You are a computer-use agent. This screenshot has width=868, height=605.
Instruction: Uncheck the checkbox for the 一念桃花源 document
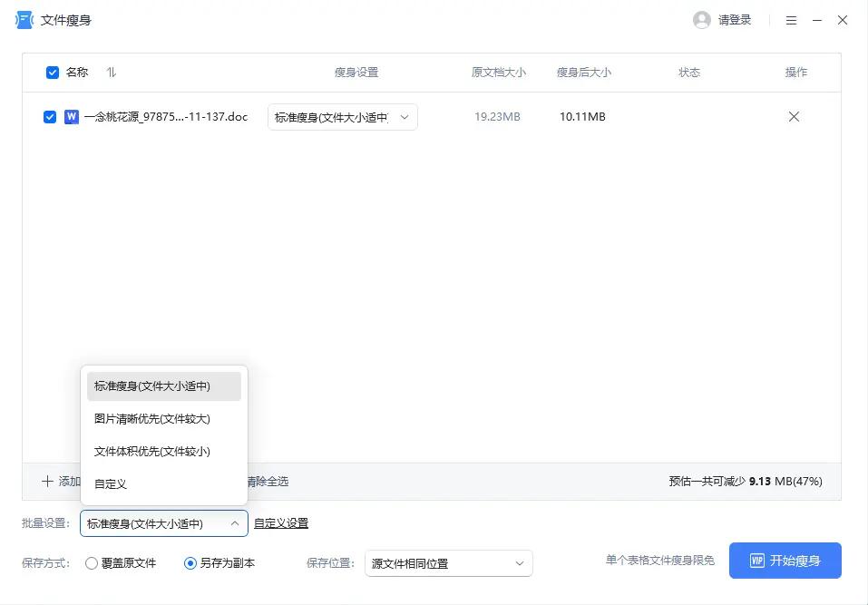[x=51, y=116]
